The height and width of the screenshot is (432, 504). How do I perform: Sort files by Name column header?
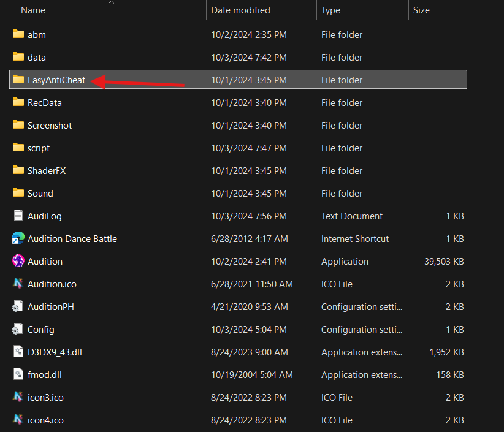coord(33,10)
